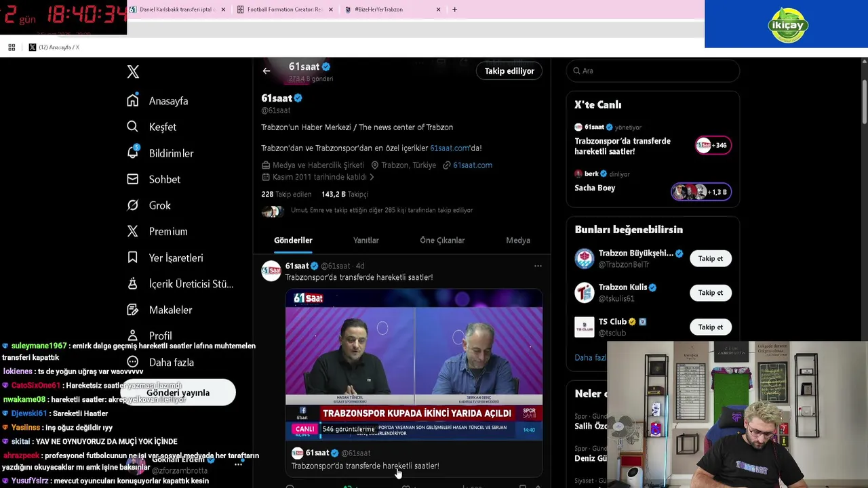Switch to Öne Çıkanlar tab

point(442,240)
